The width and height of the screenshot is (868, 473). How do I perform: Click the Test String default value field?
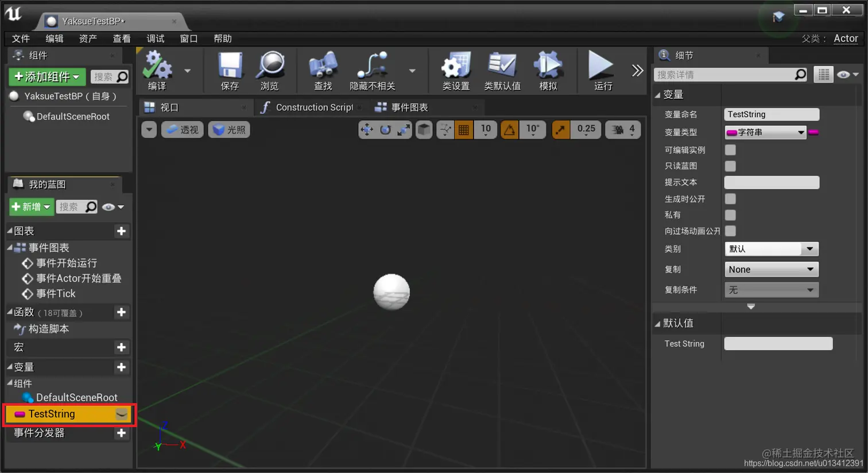click(778, 344)
